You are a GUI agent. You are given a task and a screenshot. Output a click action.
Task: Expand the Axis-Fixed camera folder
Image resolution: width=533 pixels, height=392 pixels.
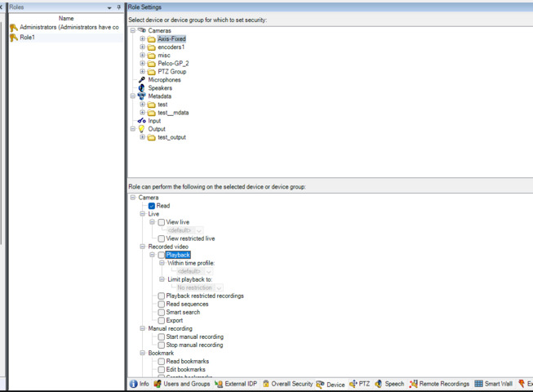pos(142,39)
